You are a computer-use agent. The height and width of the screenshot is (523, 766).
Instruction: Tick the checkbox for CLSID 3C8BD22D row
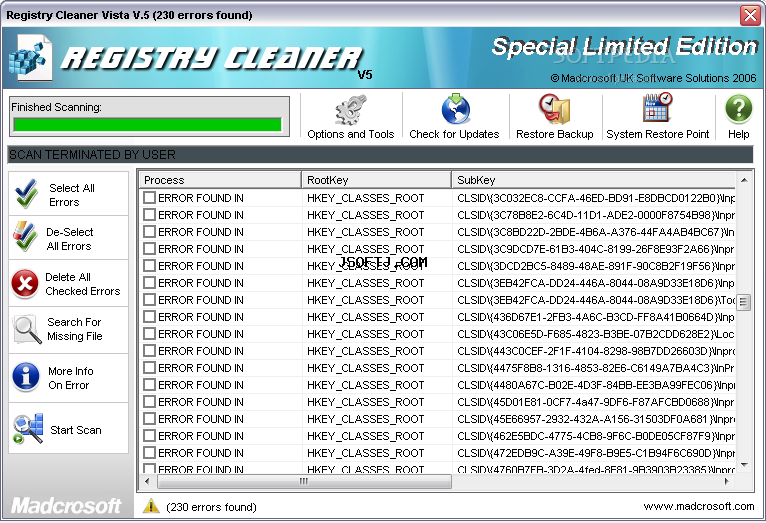(x=149, y=231)
